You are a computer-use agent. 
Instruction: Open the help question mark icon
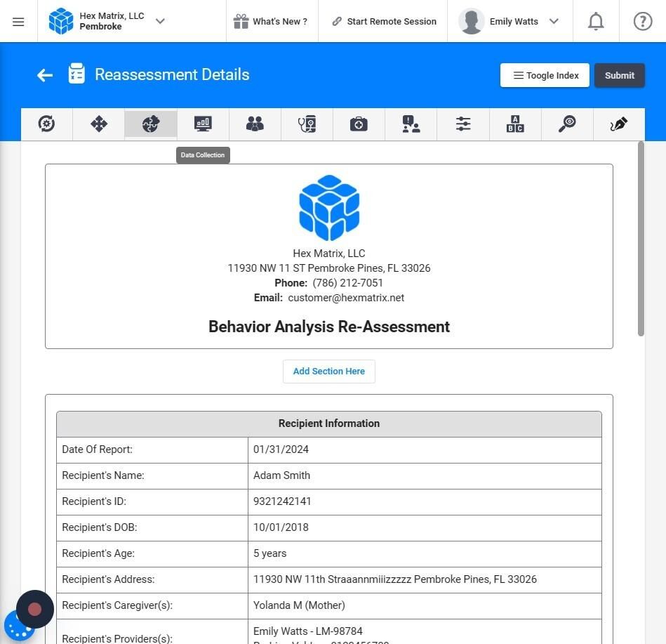(642, 21)
